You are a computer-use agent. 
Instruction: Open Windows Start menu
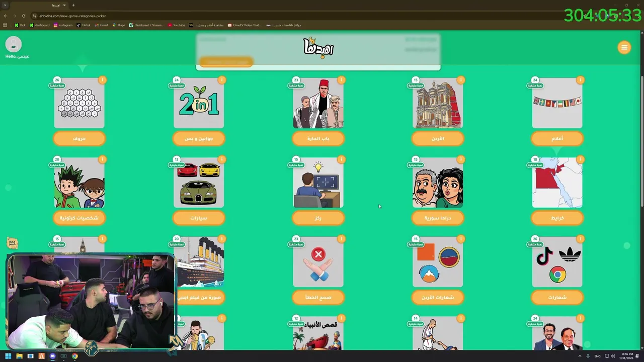(8, 356)
